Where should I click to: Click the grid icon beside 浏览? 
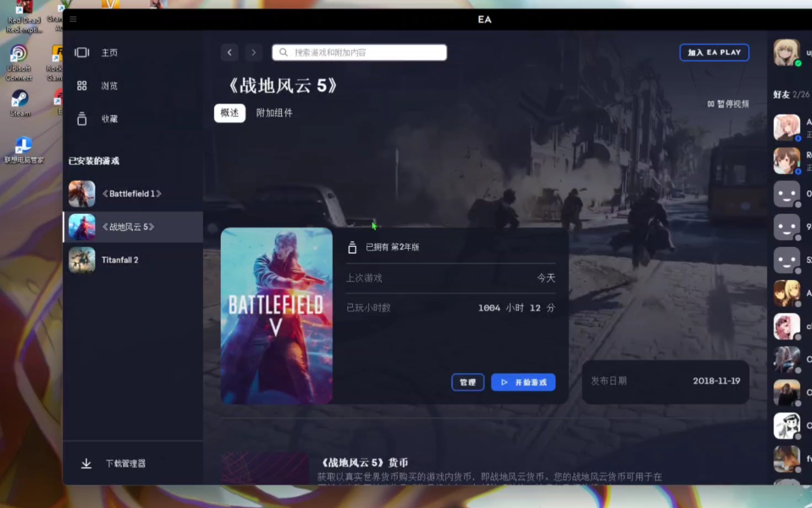(82, 86)
